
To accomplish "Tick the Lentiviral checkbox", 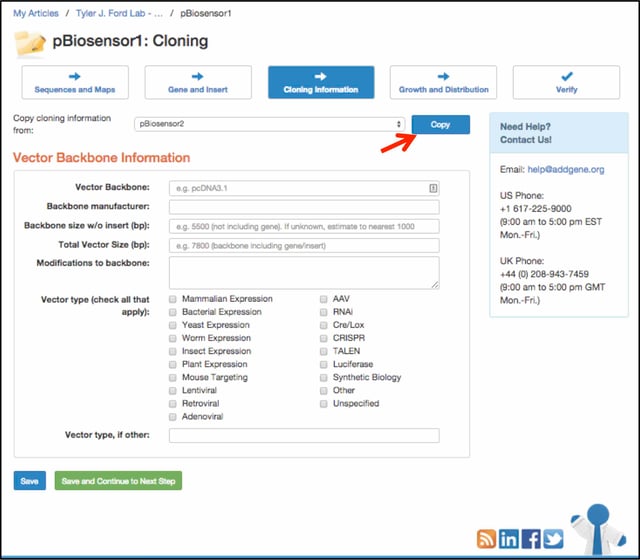I will tap(173, 391).
